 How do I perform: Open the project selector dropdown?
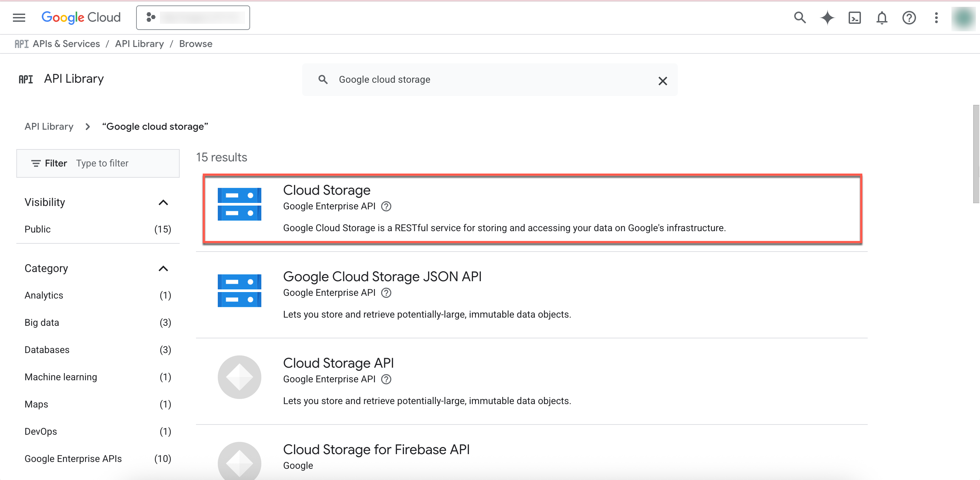[193, 17]
